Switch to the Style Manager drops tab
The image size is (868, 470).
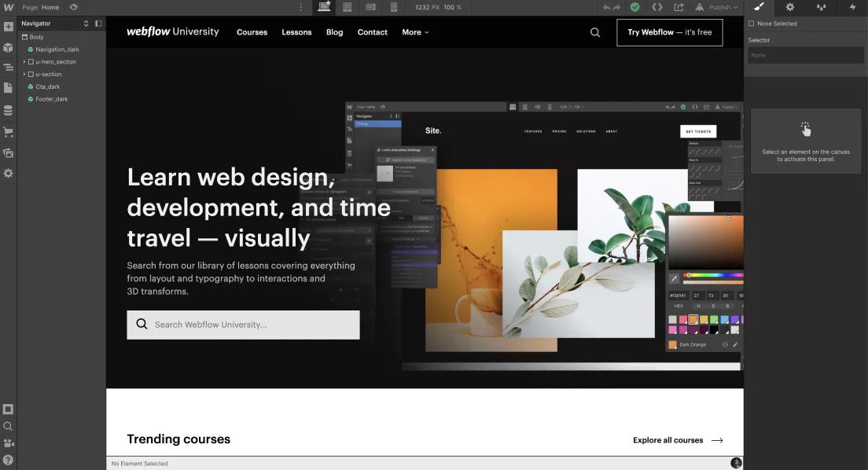(x=821, y=7)
